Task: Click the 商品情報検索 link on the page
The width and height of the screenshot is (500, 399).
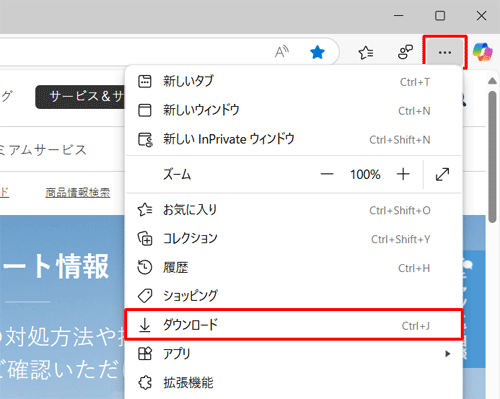Action: click(78, 193)
